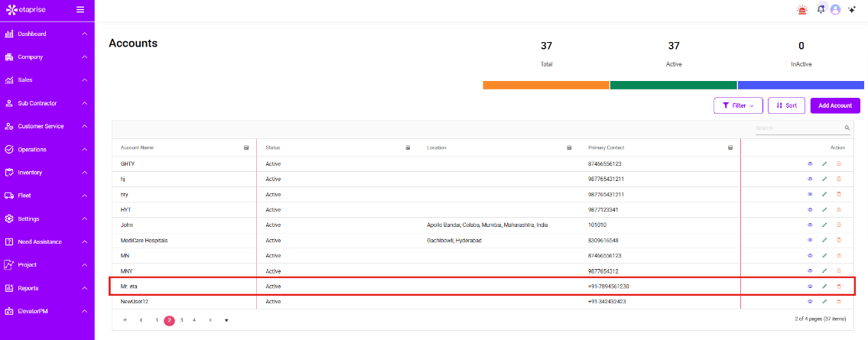Open Location column filter icon
The height and width of the screenshot is (340, 868).
click(x=569, y=147)
